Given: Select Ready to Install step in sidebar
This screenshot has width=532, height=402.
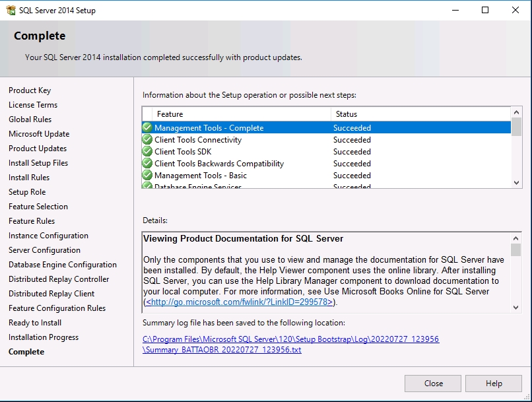Looking at the screenshot, I should tap(35, 323).
